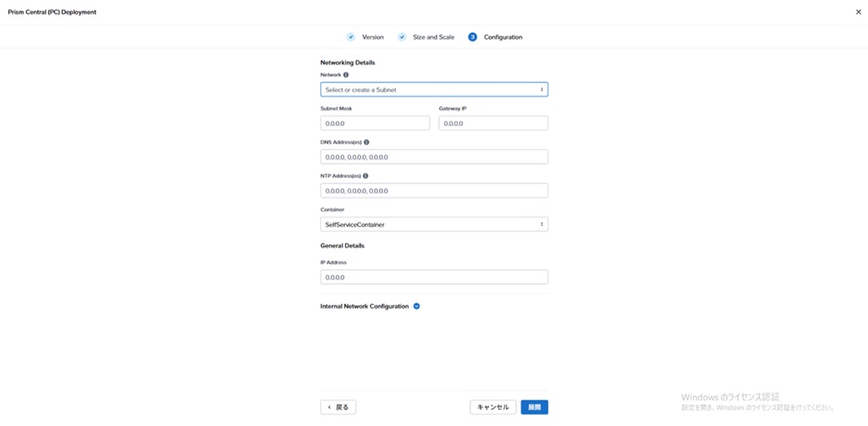Click the step 3 number badge
Viewport: 868px width, 426px height.
click(472, 37)
